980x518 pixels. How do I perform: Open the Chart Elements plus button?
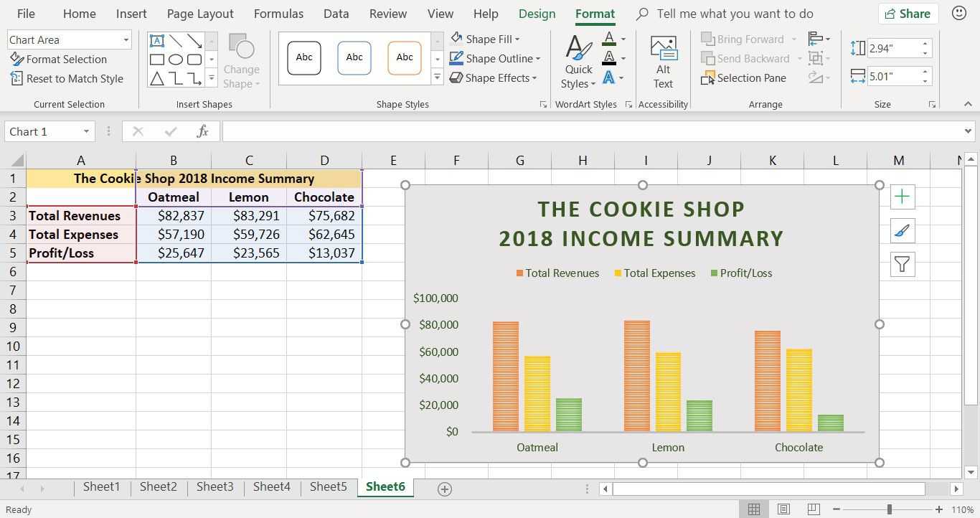tap(903, 197)
